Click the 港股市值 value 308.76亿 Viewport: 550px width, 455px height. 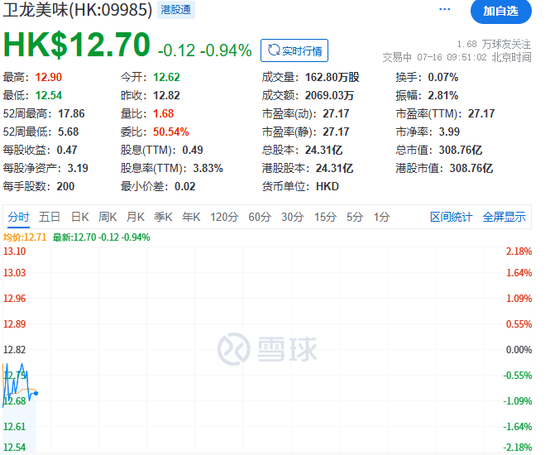(x=471, y=168)
